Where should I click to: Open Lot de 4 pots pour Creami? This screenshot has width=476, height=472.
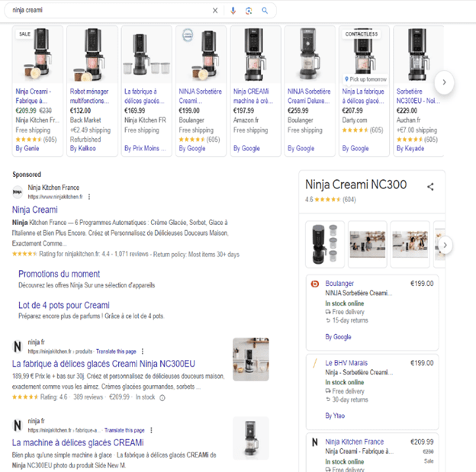(x=64, y=305)
